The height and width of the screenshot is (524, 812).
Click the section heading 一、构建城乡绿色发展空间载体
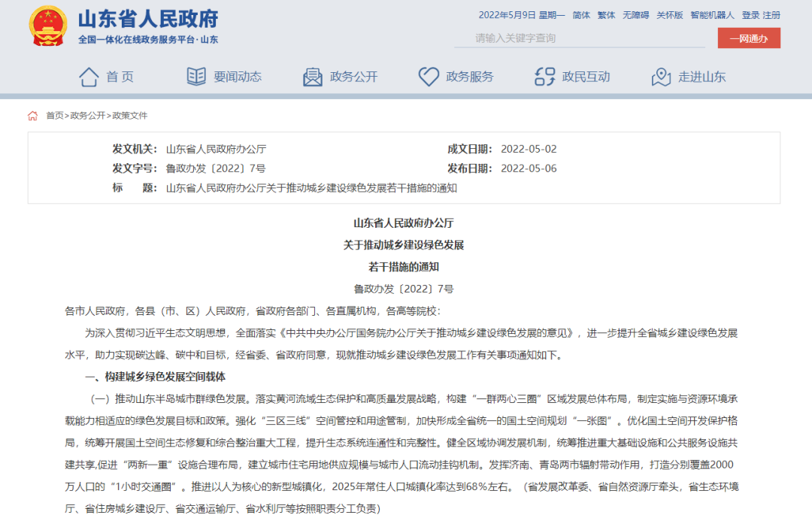[156, 377]
